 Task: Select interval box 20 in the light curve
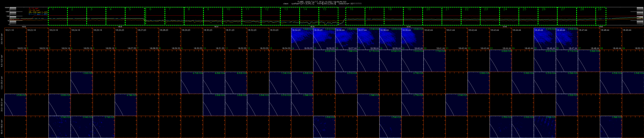(432, 16)
